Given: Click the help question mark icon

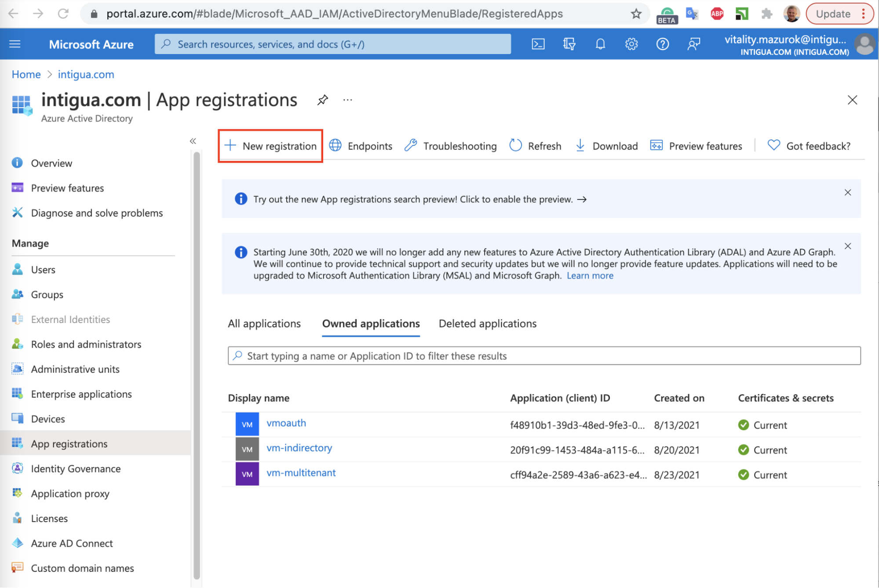Looking at the screenshot, I should 662,44.
